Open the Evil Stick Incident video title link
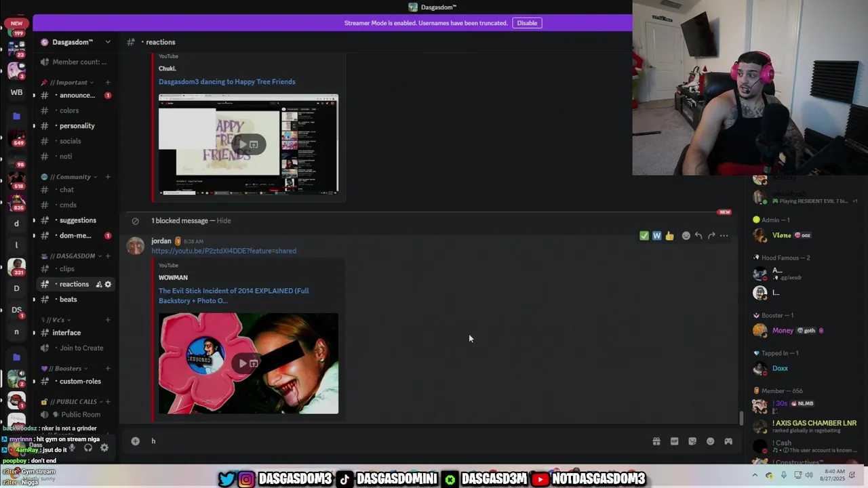 click(x=234, y=296)
